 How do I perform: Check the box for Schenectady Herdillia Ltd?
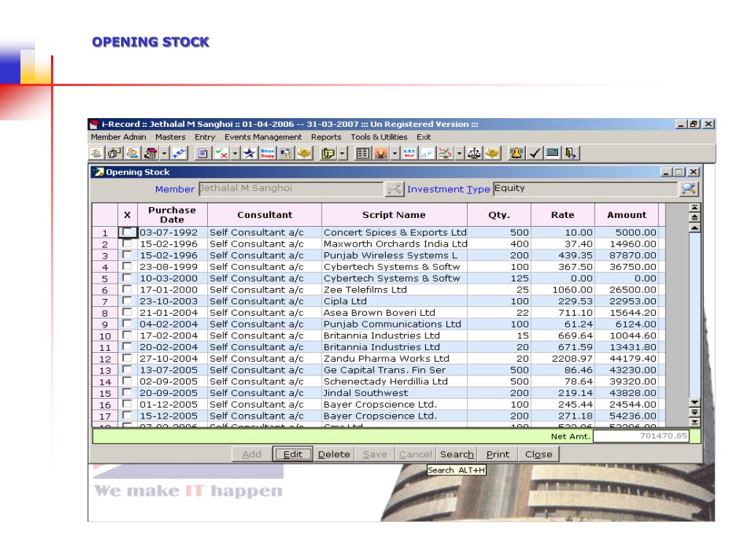pyautogui.click(x=127, y=381)
